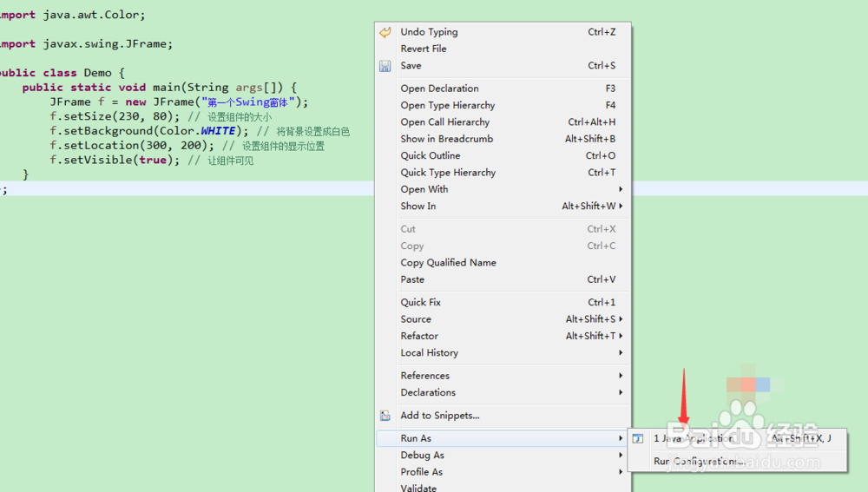The height and width of the screenshot is (492, 868).
Task: Select the Open With menu item
Action: 503,189
